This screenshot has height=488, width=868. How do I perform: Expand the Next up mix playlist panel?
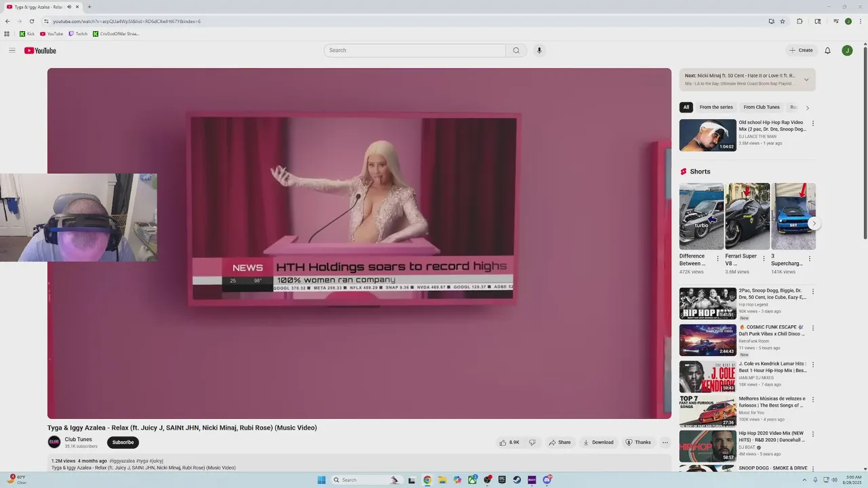click(x=806, y=80)
